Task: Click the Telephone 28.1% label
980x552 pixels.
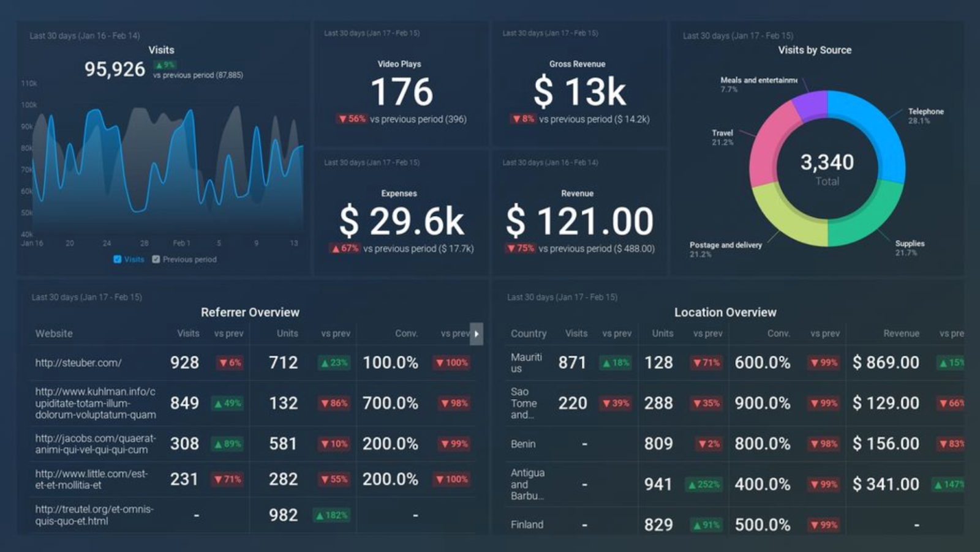Action: 925,116
